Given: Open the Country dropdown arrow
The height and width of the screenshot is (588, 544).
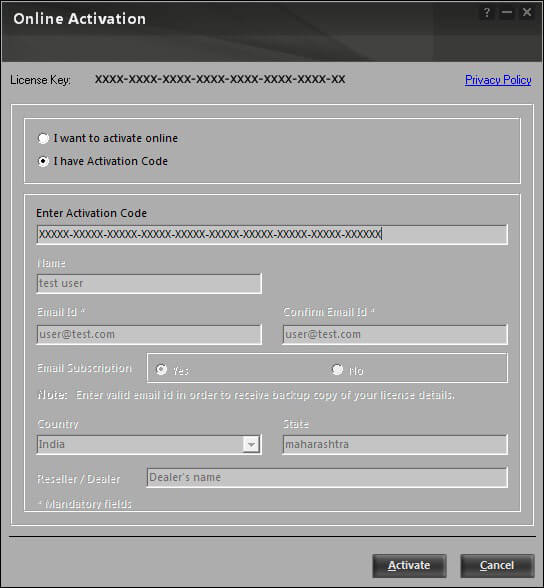Looking at the screenshot, I should coord(251,444).
